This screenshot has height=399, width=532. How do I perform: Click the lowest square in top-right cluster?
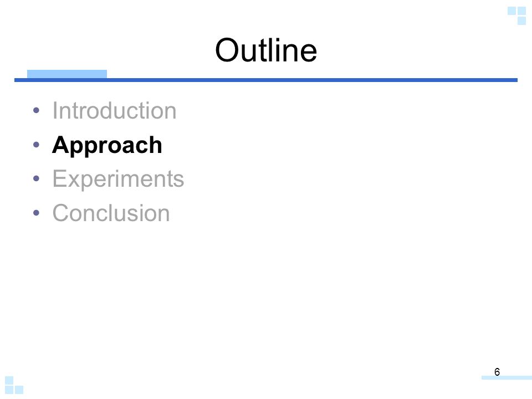click(522, 21)
